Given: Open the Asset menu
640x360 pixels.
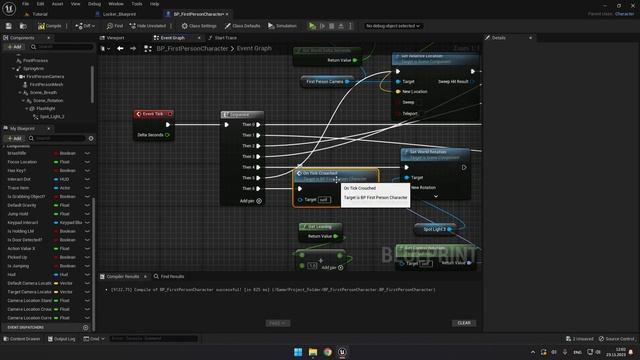Looking at the screenshot, I should pyautogui.click(x=57, y=4).
